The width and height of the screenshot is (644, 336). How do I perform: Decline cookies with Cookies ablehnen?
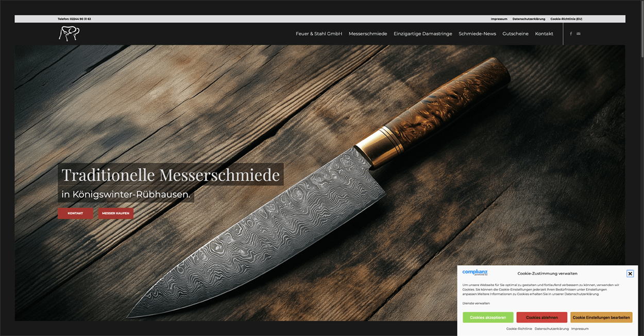[541, 317]
